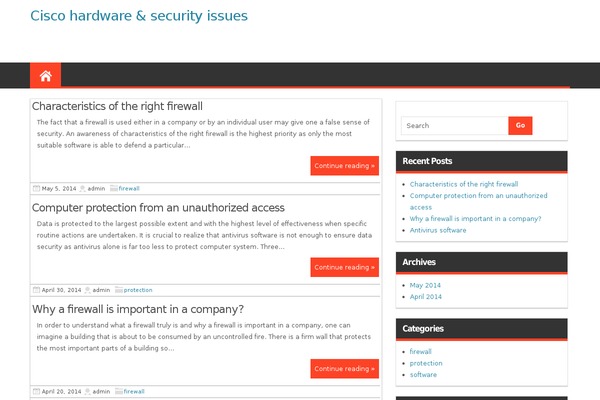The height and width of the screenshot is (400, 600).
Task: Select protection category in sidebar
Action: (426, 363)
